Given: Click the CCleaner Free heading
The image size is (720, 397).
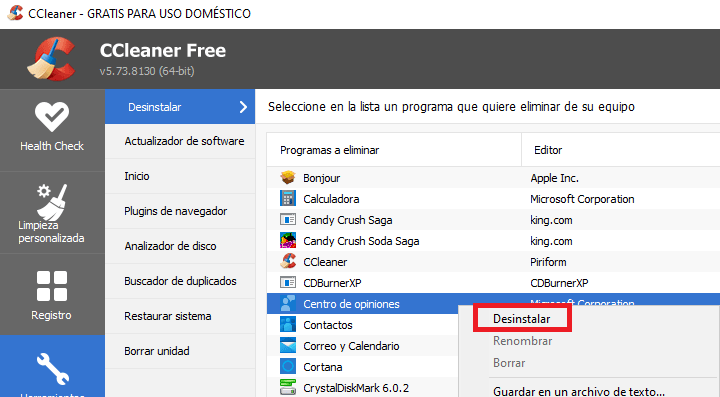Looking at the screenshot, I should click(x=163, y=50).
